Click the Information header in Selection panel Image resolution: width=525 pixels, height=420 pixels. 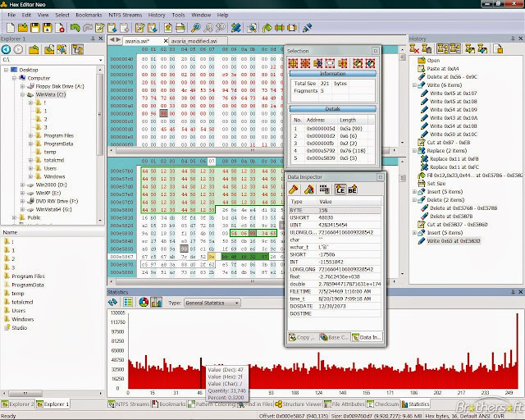pos(332,74)
